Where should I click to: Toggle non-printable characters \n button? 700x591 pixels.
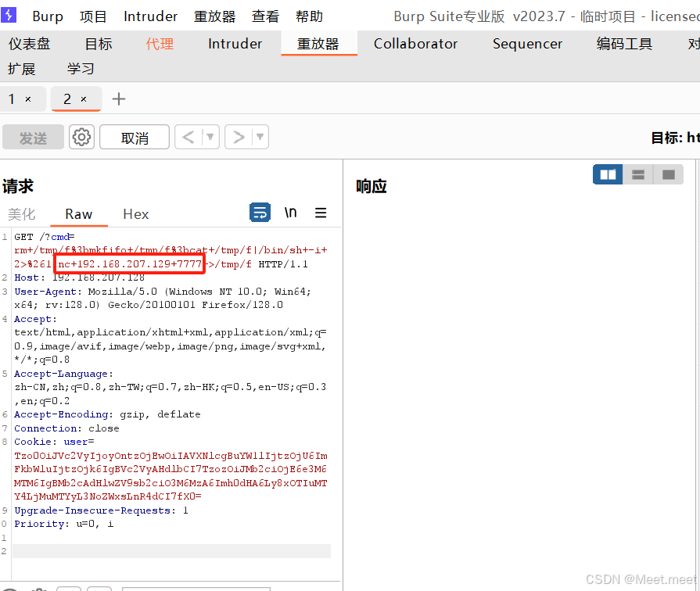point(291,213)
